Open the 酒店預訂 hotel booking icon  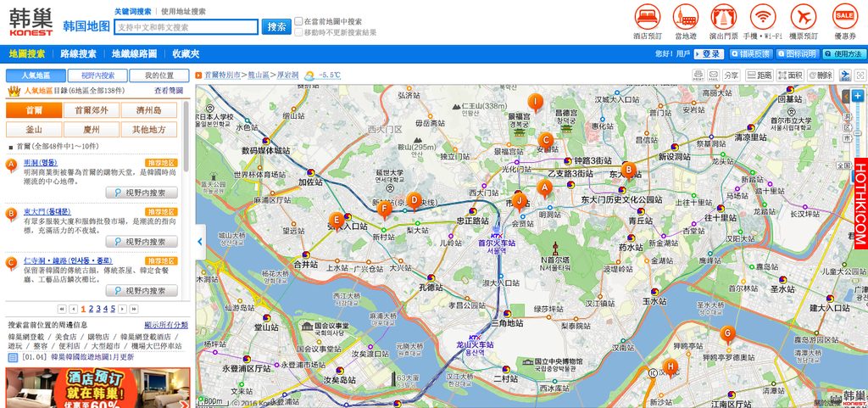648,17
